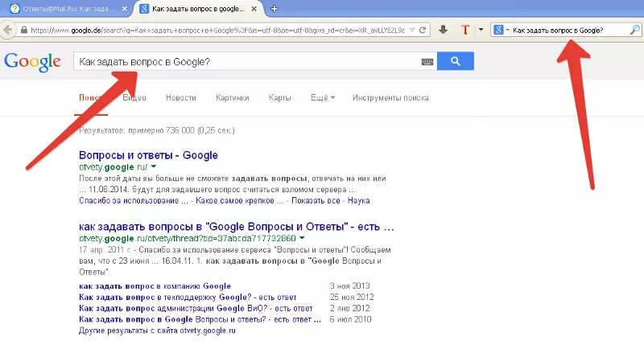The height and width of the screenshot is (341, 644).
Task: Switch to the Картинки search tab
Action: (x=232, y=97)
